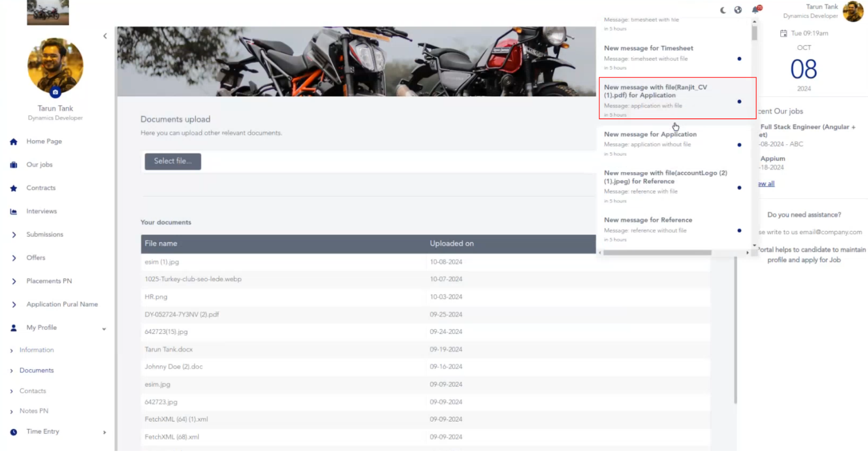868x455 pixels.
Task: Click the logo thumbnail at top left
Action: pyautogui.click(x=48, y=13)
